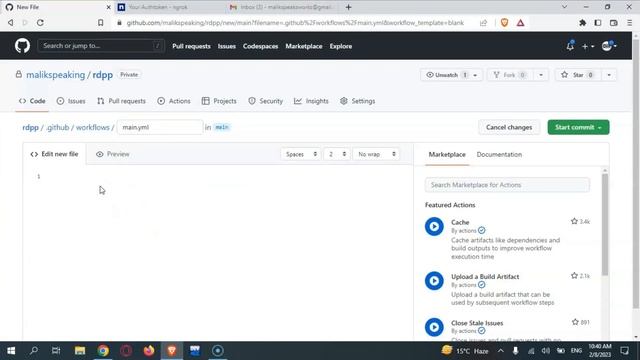Click Explore in the top navigation
The height and width of the screenshot is (360, 640).
click(341, 46)
